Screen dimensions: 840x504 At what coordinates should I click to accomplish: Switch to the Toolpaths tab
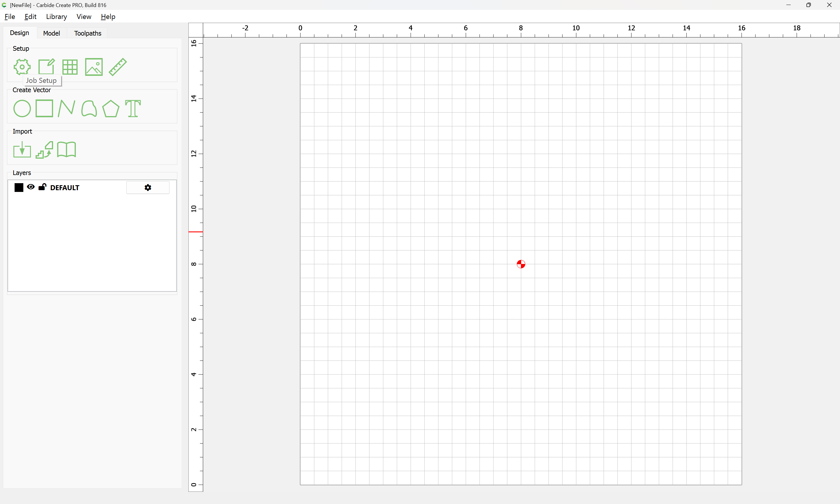click(x=87, y=33)
